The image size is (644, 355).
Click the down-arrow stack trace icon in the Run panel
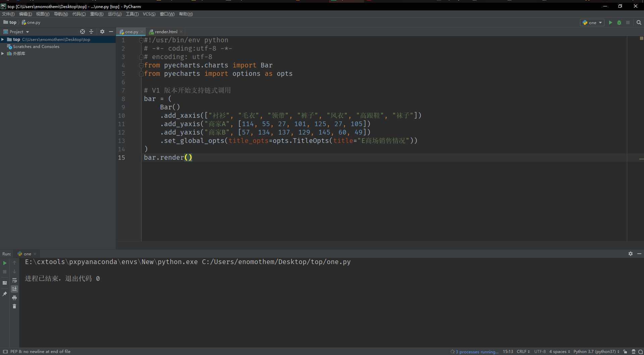pyautogui.click(x=14, y=271)
